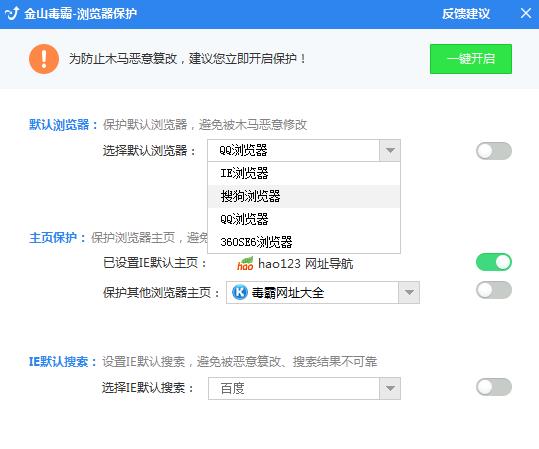
Task: Click the warning message 为防止木马恶意篡改
Action: pyautogui.click(x=188, y=59)
